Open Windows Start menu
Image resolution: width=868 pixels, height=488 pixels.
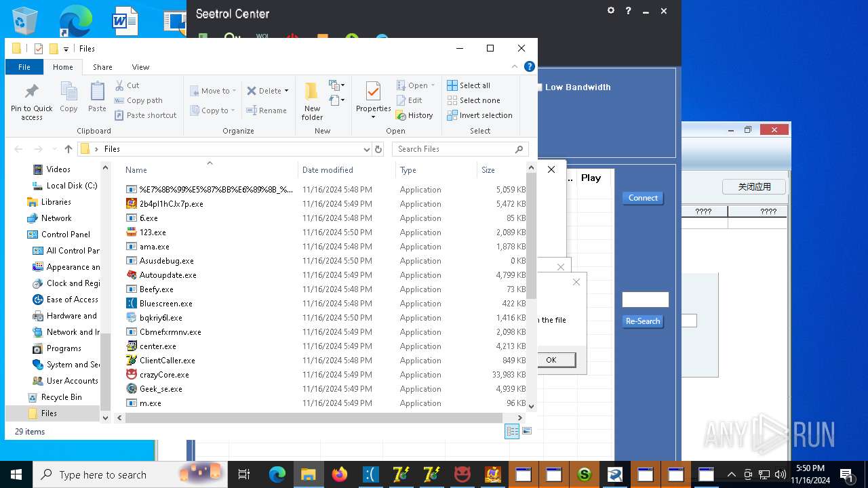(x=16, y=474)
